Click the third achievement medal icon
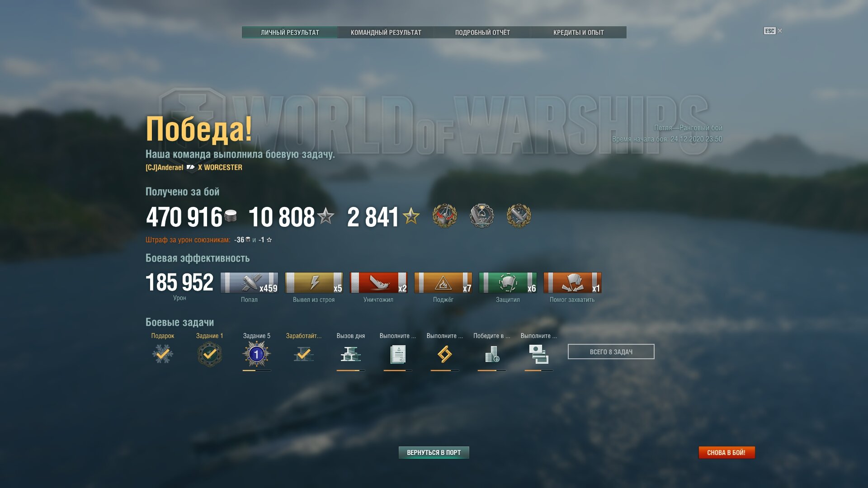The image size is (868, 488). [519, 216]
